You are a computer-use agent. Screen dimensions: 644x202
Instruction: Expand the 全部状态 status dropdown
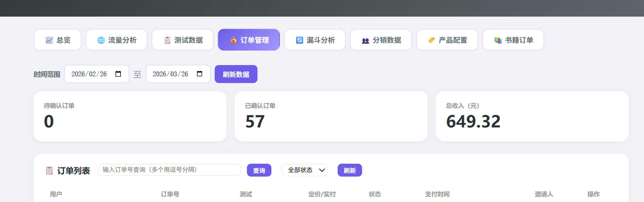pyautogui.click(x=304, y=170)
